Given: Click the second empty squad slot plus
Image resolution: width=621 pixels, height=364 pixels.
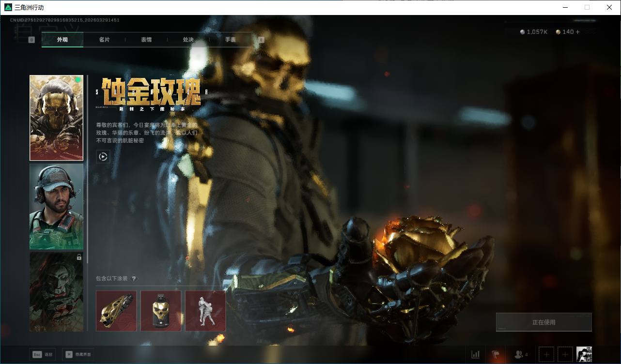Looking at the screenshot, I should (x=565, y=355).
